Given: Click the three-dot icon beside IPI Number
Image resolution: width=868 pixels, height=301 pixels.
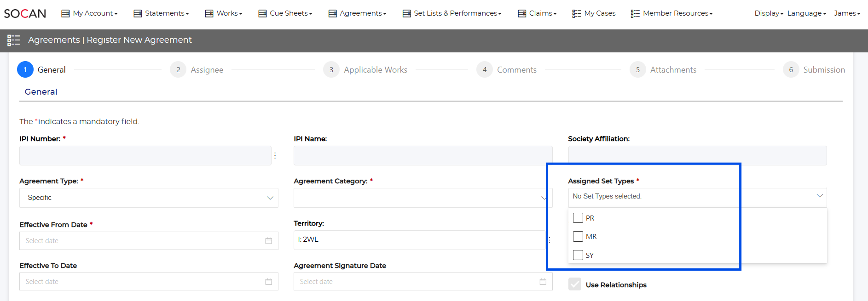Looking at the screenshot, I should 275,156.
